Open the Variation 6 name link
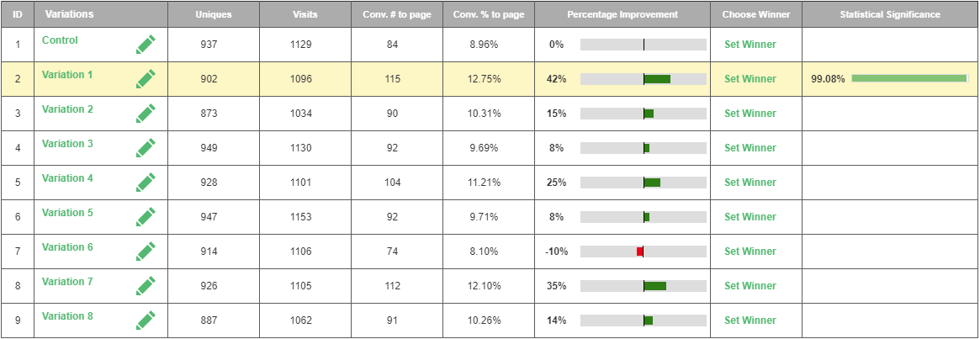This screenshot has height=339, width=980. (67, 247)
